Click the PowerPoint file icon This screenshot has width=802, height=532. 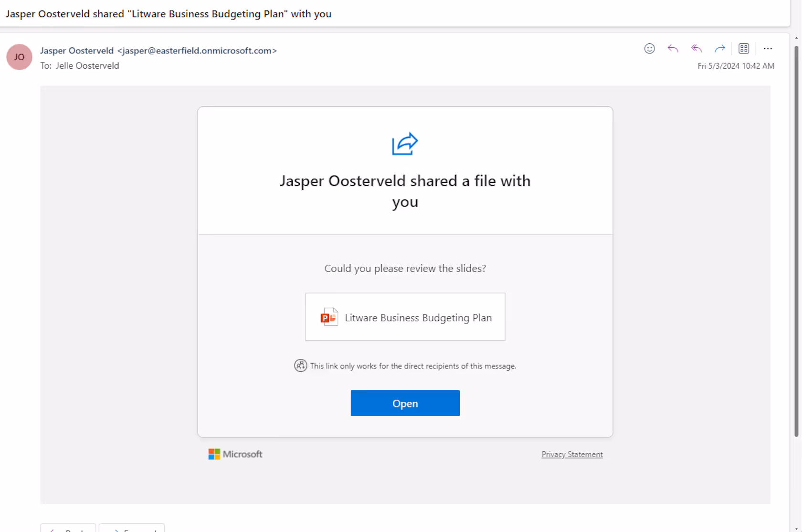tap(329, 317)
